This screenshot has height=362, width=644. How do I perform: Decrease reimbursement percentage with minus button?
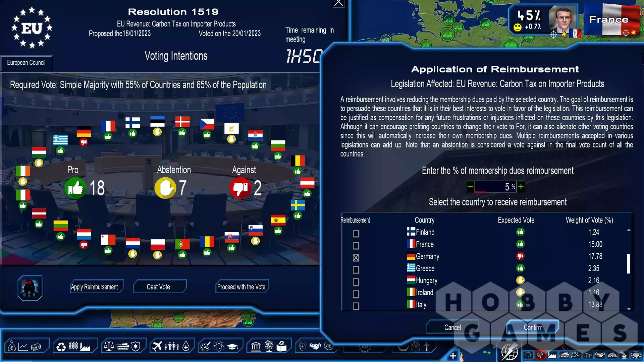point(470,187)
